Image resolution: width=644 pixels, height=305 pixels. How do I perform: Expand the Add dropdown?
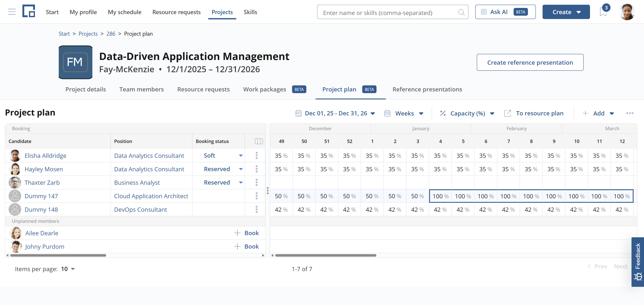coord(598,113)
